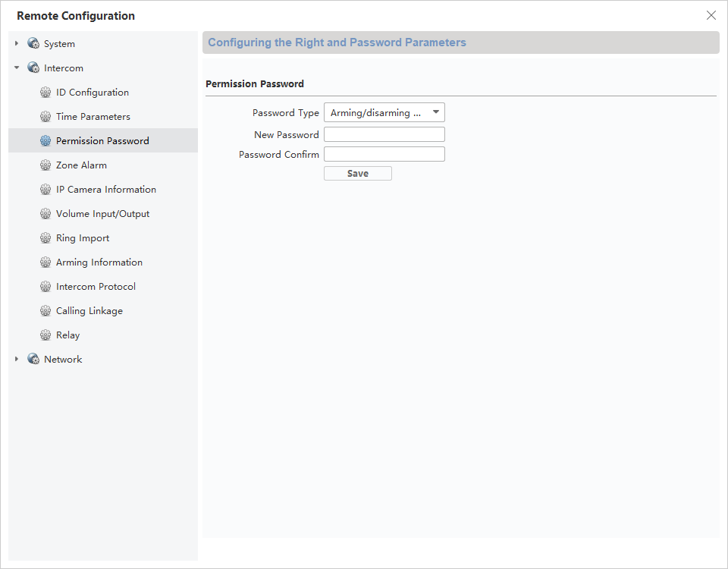Open the IP Camera Information page
Screen dimensions: 728x569
pyautogui.click(x=105, y=190)
